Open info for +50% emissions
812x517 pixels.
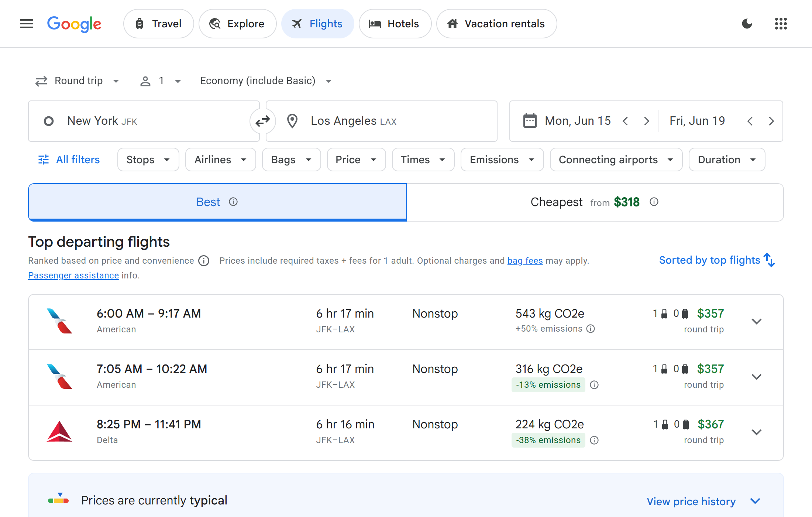591,329
